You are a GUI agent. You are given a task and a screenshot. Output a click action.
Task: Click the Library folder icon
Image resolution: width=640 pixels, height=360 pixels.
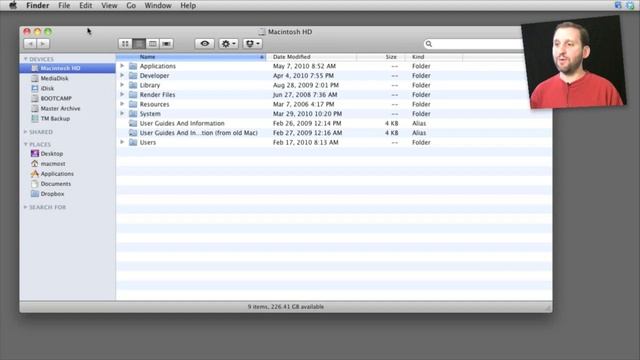133,85
